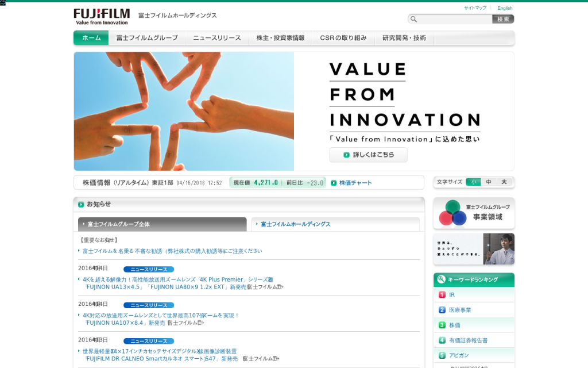Screen dimensions: 588x368
Task: Open the 世界最高107倍ズーム news link
Action: point(161,319)
